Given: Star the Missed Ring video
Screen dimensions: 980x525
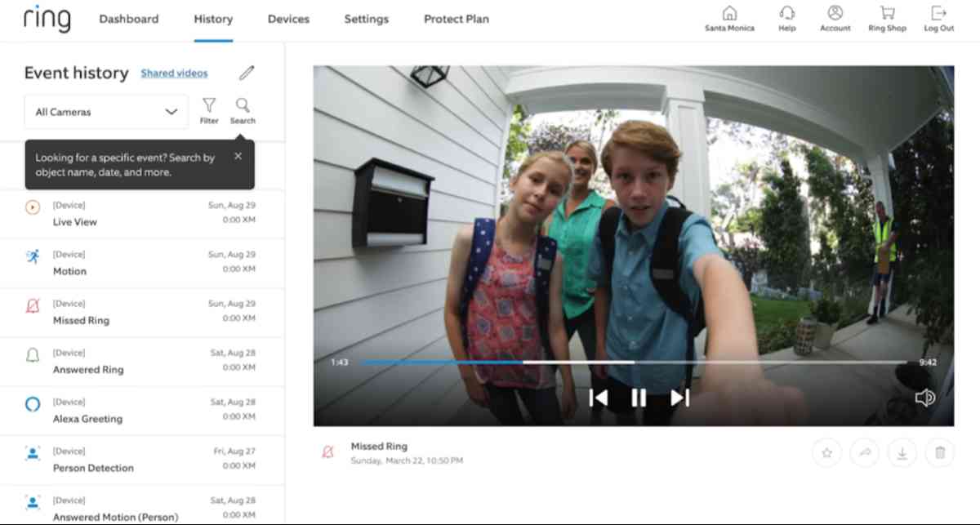Looking at the screenshot, I should (x=826, y=452).
